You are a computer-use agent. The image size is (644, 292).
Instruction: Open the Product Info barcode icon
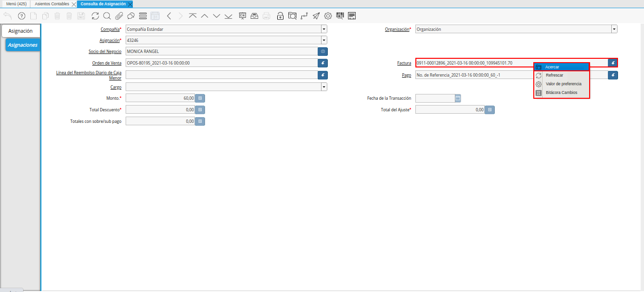coord(340,16)
